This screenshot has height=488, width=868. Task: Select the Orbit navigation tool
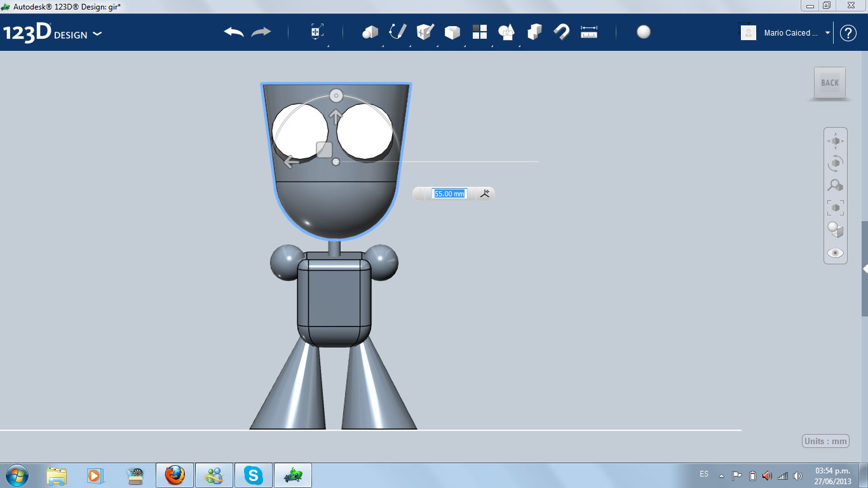(x=836, y=163)
